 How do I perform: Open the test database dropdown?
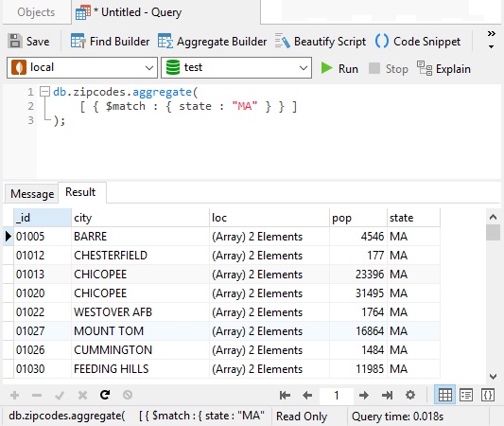pos(236,68)
